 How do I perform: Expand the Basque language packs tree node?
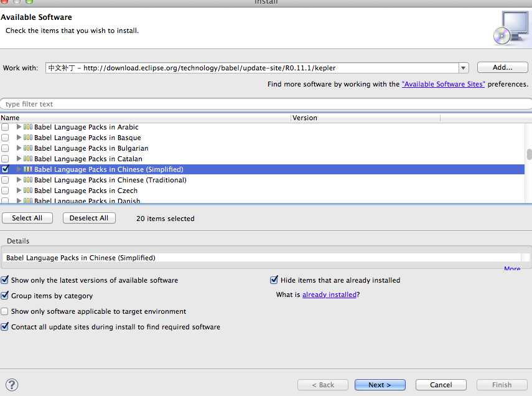[x=19, y=138]
